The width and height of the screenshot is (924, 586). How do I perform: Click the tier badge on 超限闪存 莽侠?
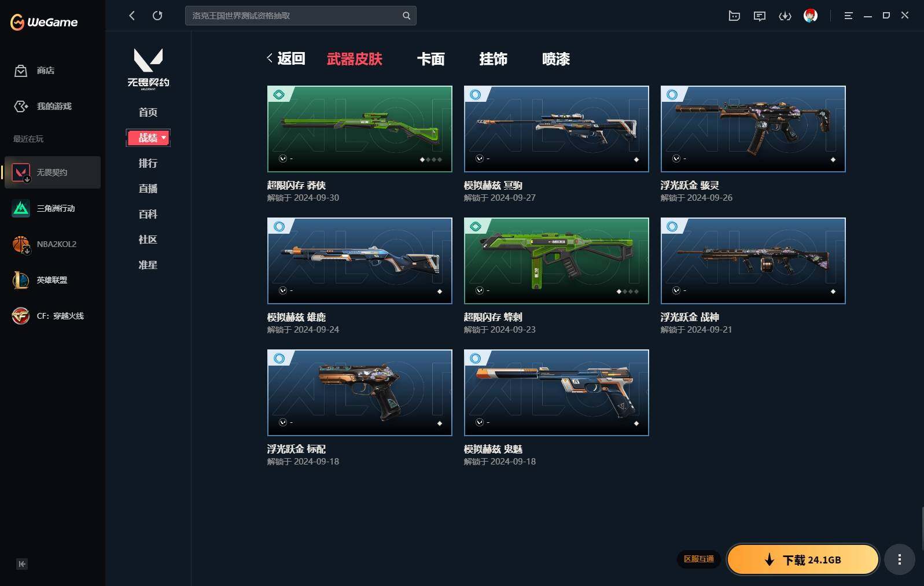click(279, 94)
